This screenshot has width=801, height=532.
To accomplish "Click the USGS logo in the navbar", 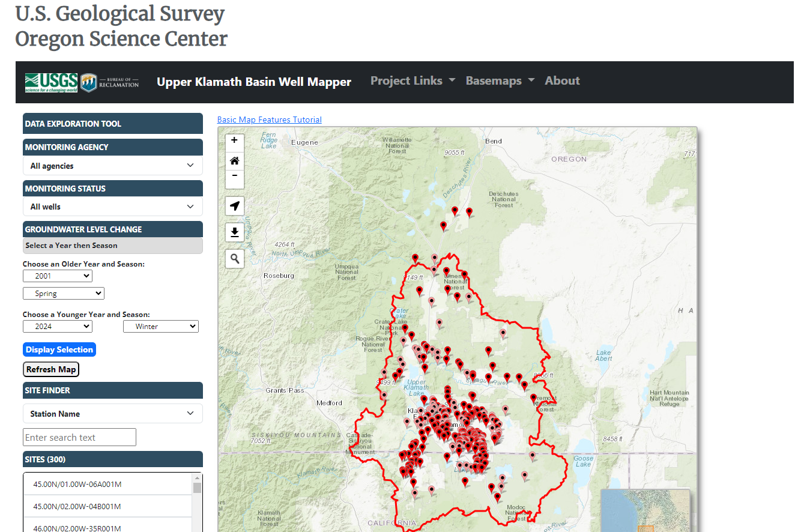I will [50, 82].
